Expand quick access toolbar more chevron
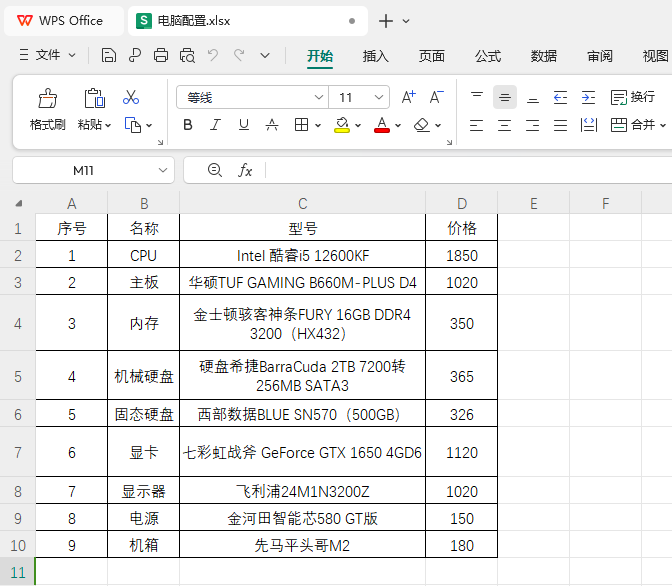The width and height of the screenshot is (672, 586). [x=265, y=56]
